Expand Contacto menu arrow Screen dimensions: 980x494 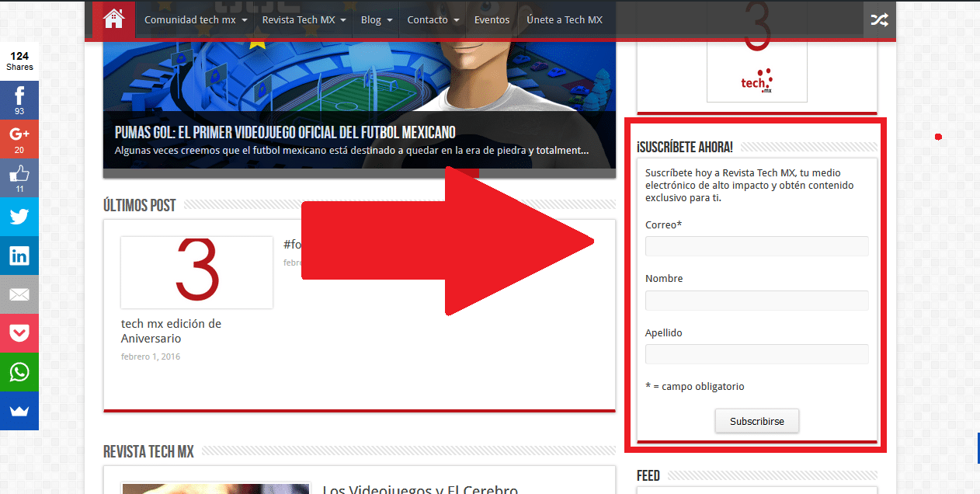[457, 20]
